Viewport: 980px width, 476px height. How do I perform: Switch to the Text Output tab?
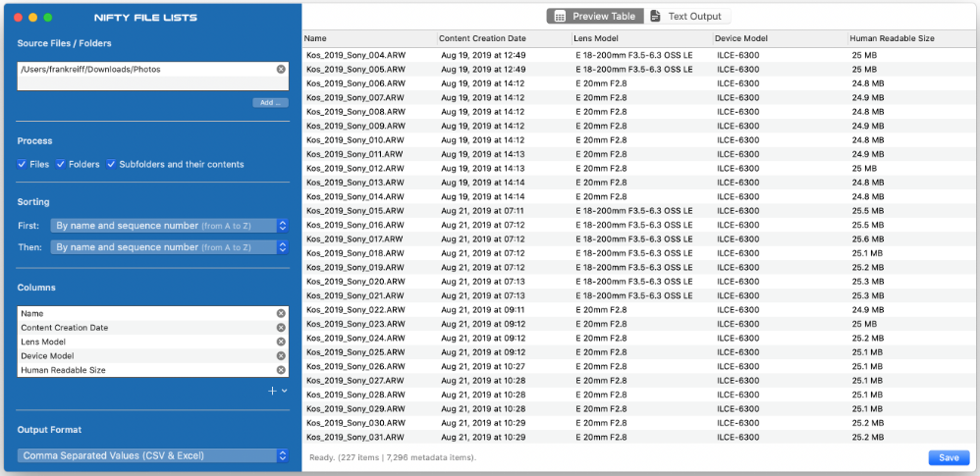coord(685,17)
